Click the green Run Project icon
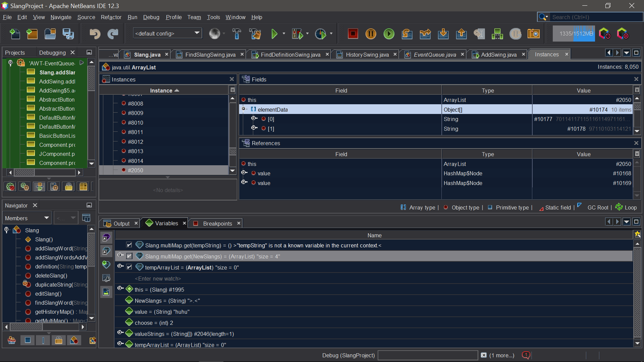Screen dimensions: 644x362 click(x=274, y=34)
